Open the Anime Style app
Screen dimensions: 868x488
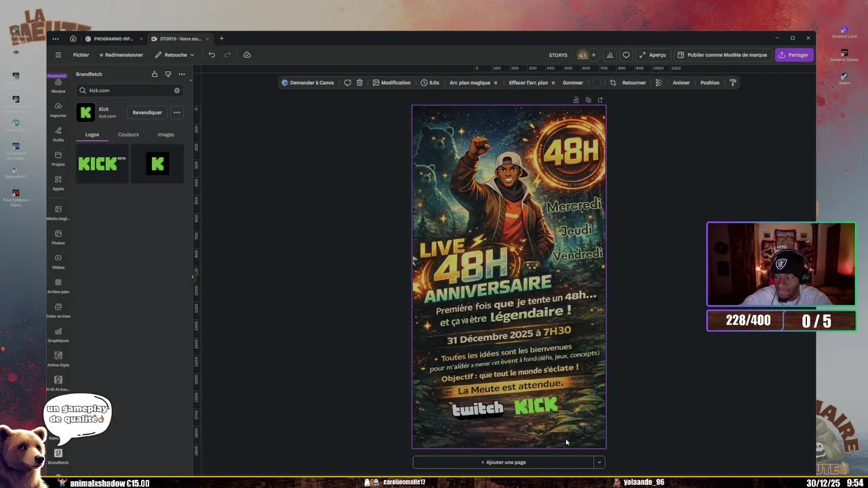tap(58, 359)
